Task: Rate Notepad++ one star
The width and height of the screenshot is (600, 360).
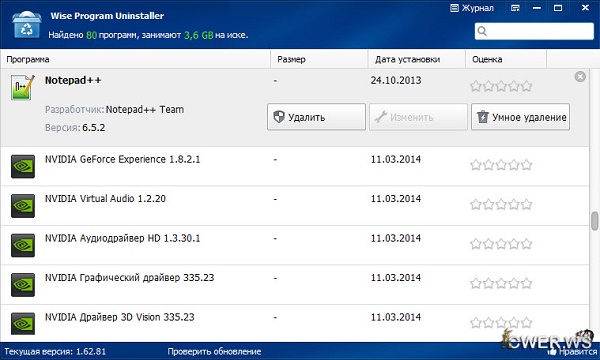Action: [476, 86]
